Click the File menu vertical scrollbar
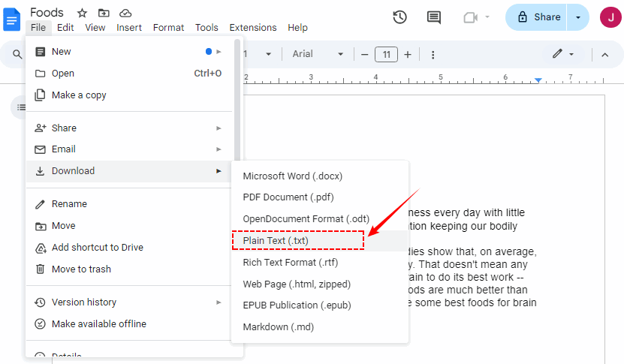This screenshot has height=364, width=624. pos(237,100)
